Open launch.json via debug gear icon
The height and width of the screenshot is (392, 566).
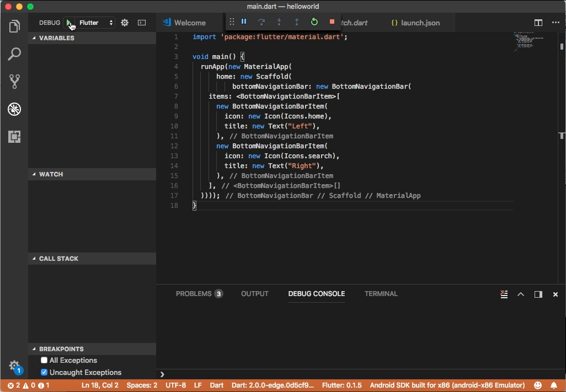pos(125,23)
